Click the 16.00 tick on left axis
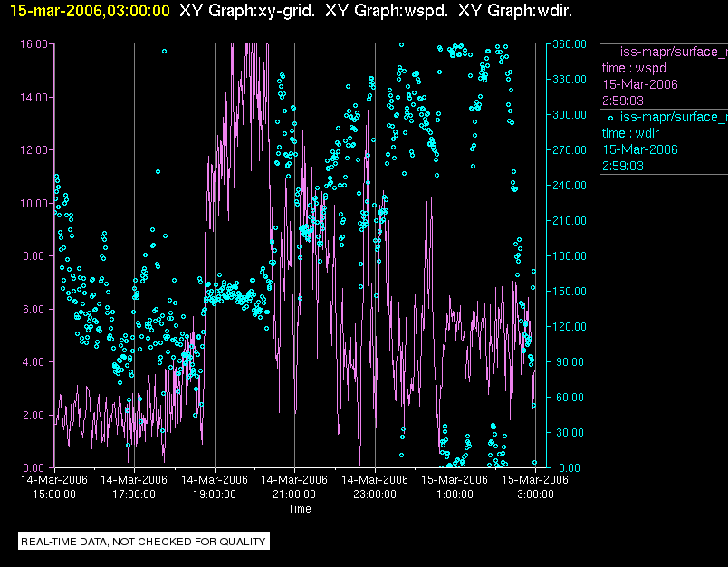 [34, 44]
